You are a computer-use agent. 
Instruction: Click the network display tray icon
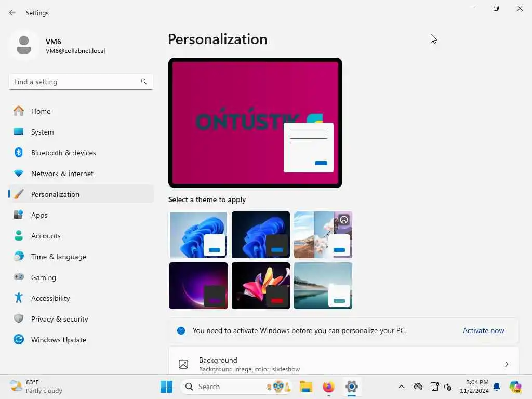point(434,387)
